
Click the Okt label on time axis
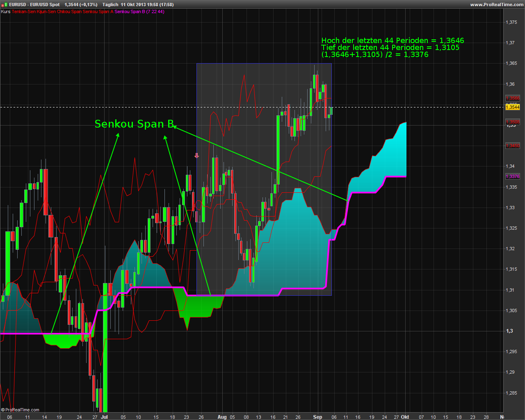click(x=405, y=417)
